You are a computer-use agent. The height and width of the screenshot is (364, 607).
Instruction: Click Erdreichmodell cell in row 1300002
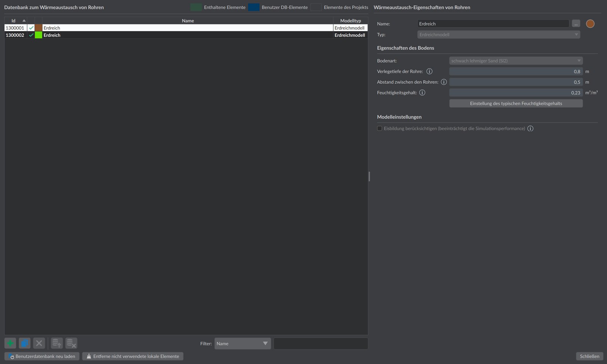coord(351,35)
